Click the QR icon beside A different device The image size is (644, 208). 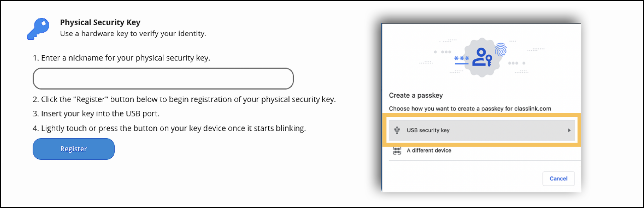pyautogui.click(x=397, y=151)
